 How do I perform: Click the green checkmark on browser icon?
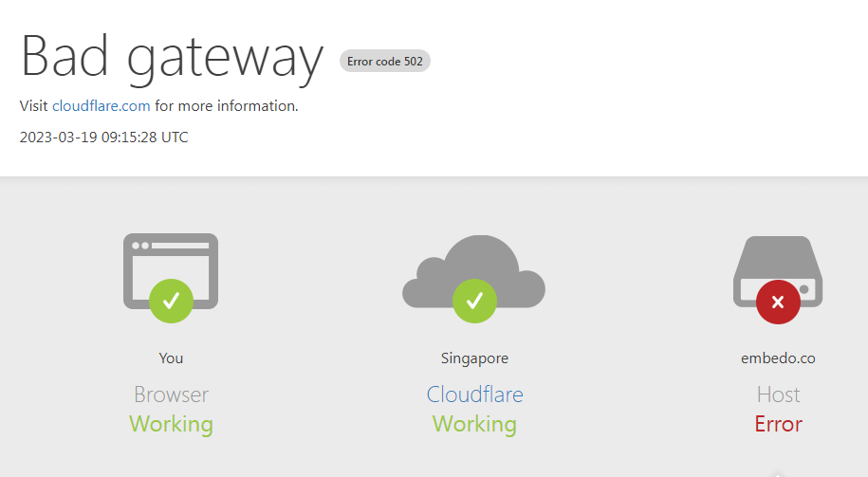[171, 302]
